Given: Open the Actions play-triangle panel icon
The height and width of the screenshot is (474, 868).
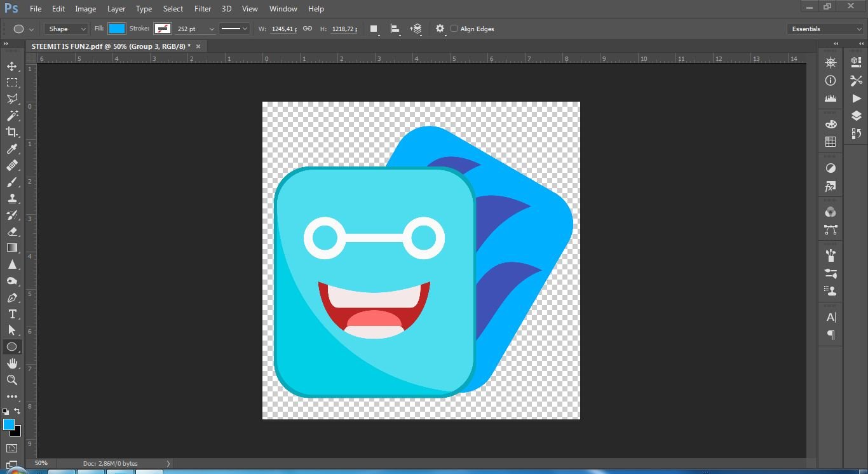Looking at the screenshot, I should tap(857, 98).
